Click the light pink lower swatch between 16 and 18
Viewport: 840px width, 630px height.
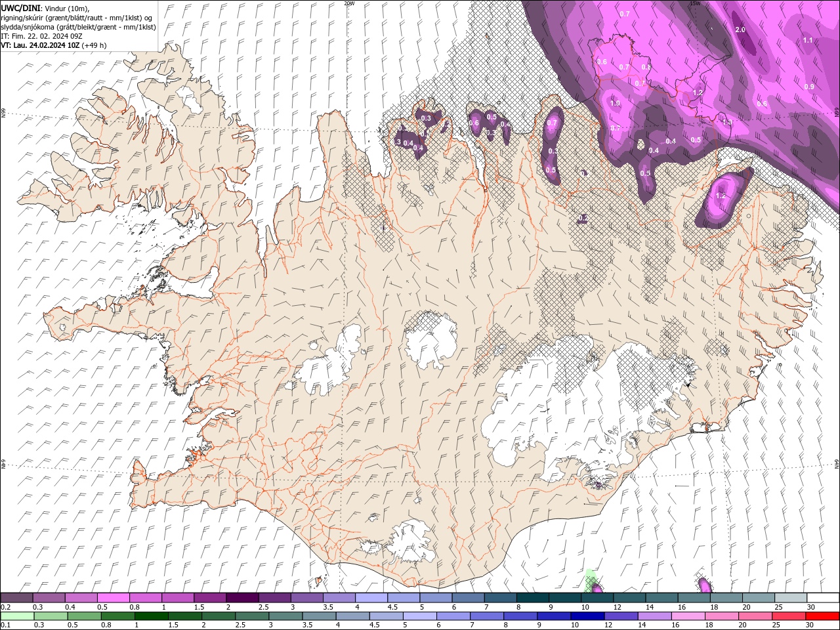688,616
